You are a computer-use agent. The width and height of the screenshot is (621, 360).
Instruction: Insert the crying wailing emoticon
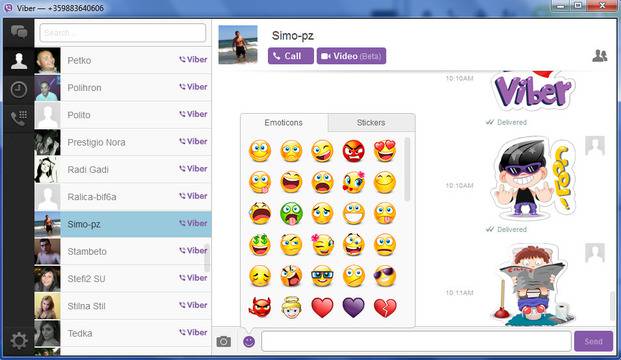coord(260,213)
